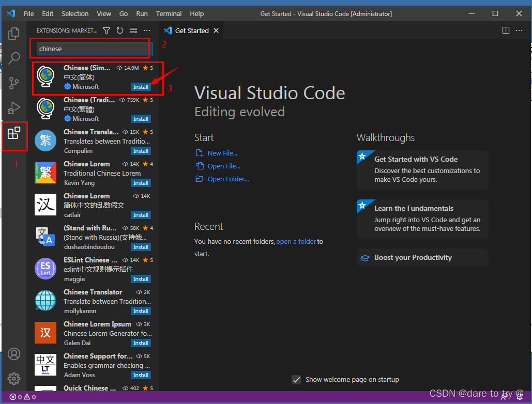Click the Open Folder... link
This screenshot has width=532, height=404.
point(228,179)
